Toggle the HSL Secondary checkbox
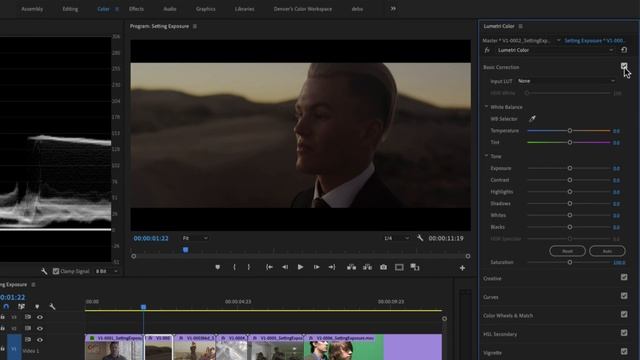This screenshot has width=640, height=360. [x=624, y=333]
